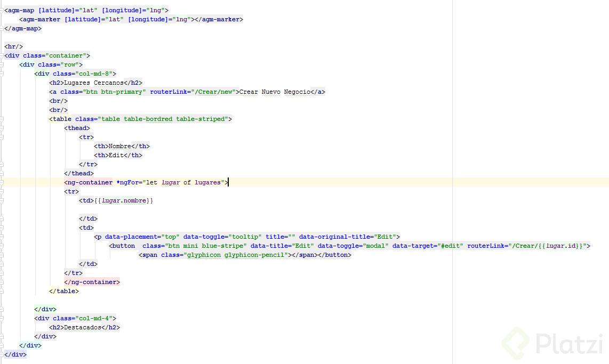This screenshot has height=364, width=609.
Task: Click the "btn btn-primary" class value
Action: point(114,92)
